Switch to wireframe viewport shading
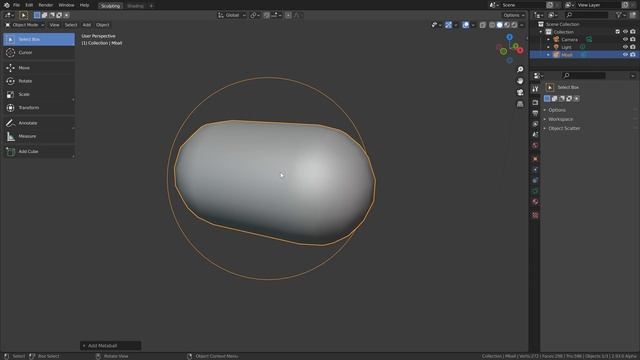The height and width of the screenshot is (360, 640). [492, 25]
